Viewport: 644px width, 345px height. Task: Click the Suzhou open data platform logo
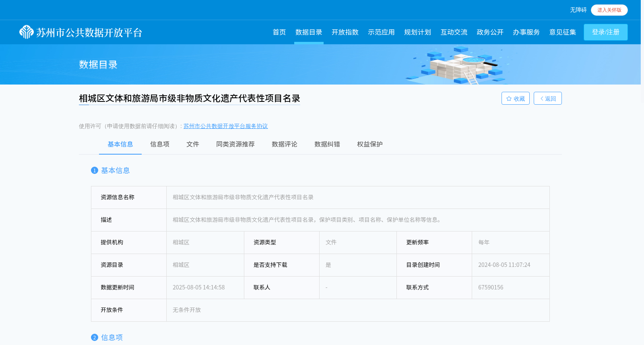click(81, 32)
